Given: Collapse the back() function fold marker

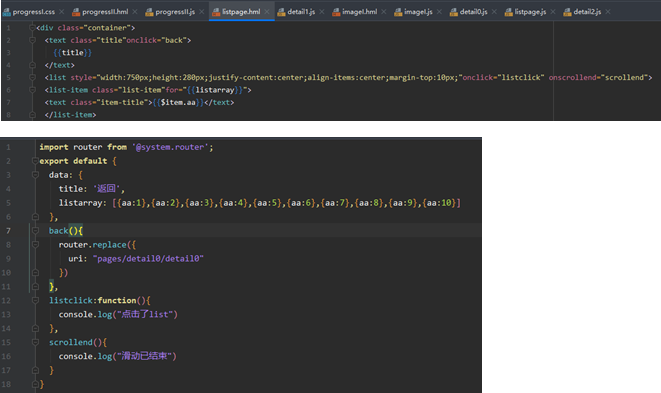Looking at the screenshot, I should (35, 231).
